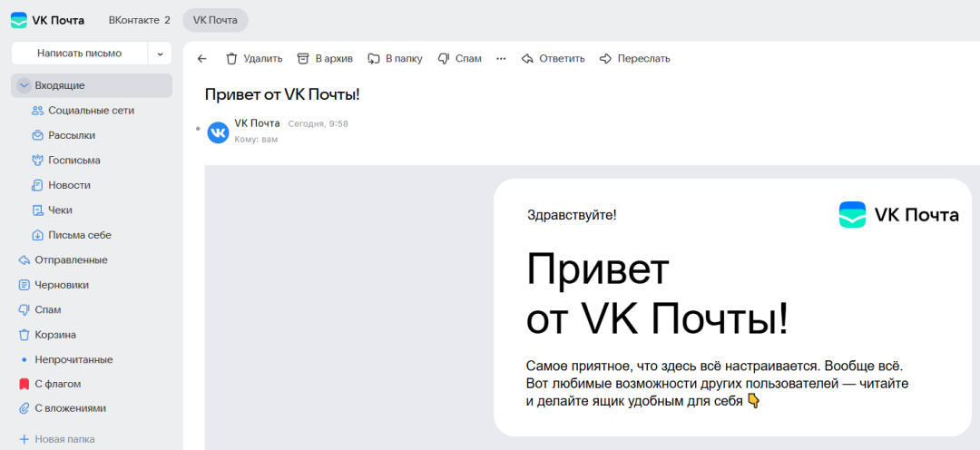Click the Сегодня, 9:58 timestamp
Viewport: 980px width, 450px height.
(318, 123)
